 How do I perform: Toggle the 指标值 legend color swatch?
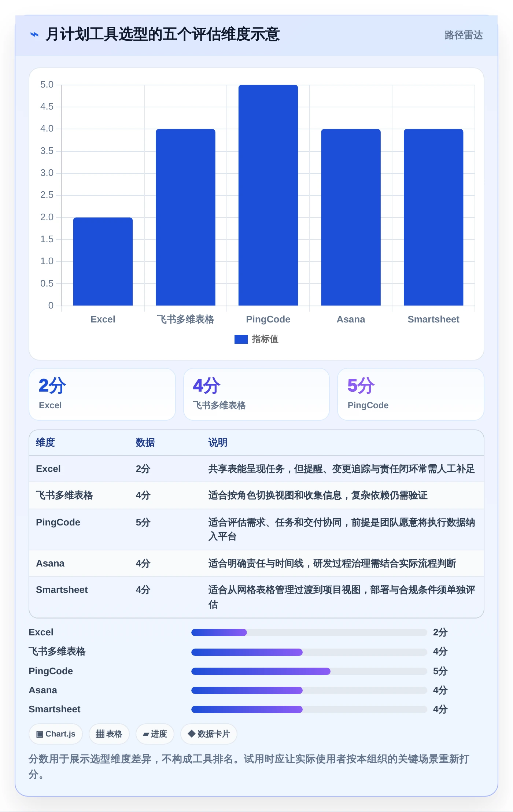click(241, 339)
